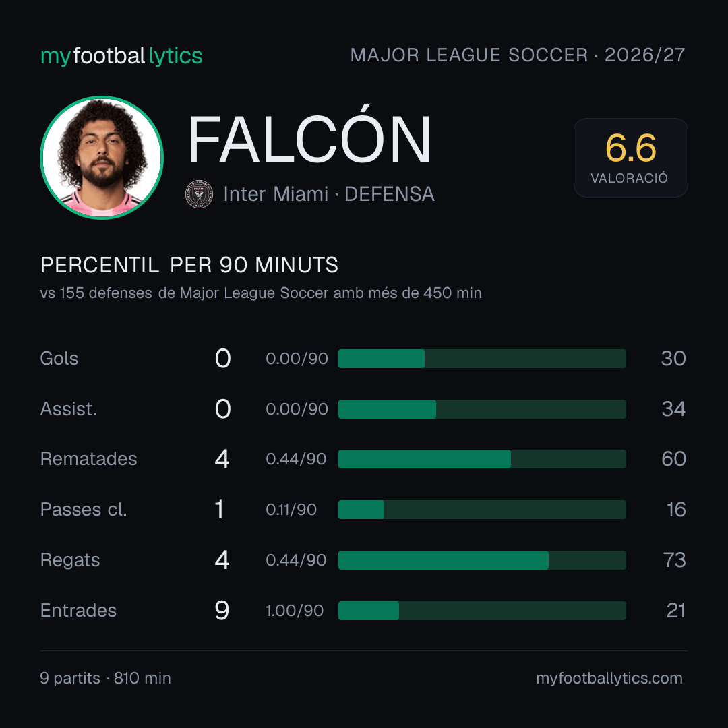Select the Rematades stat label
Viewport: 728px width, 728px height.
tap(89, 459)
